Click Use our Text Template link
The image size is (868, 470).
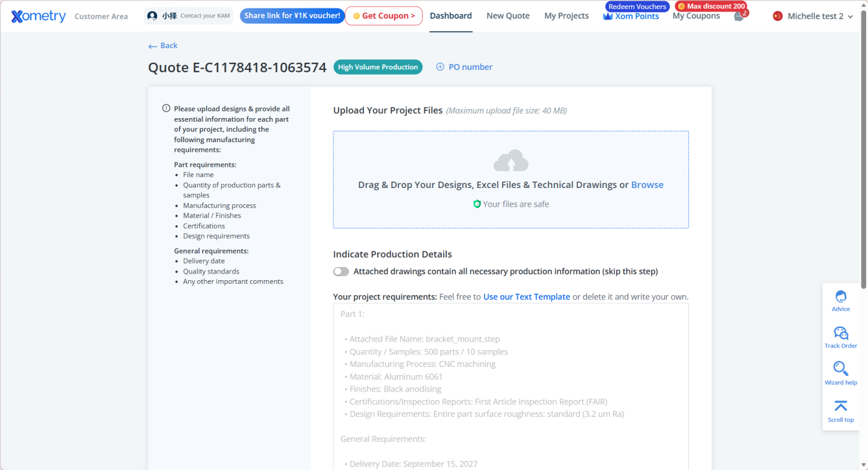tap(526, 297)
